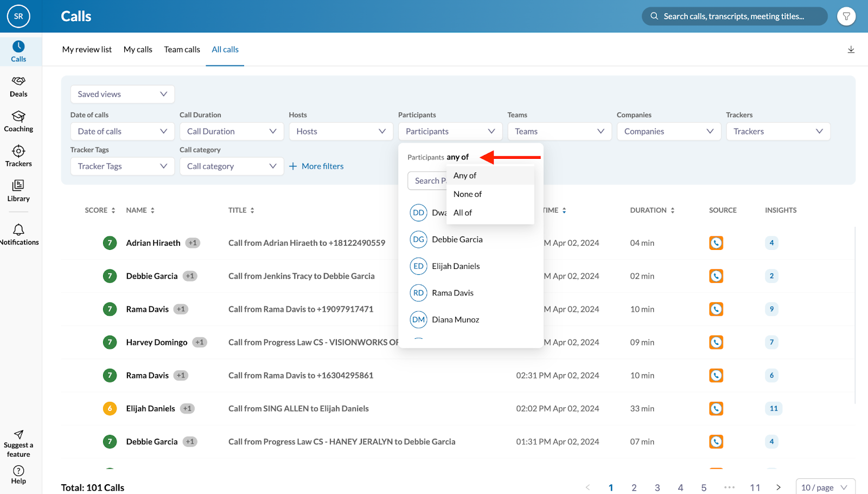868x494 pixels.
Task: Select the 'None of' participant filter option
Action: (x=467, y=194)
